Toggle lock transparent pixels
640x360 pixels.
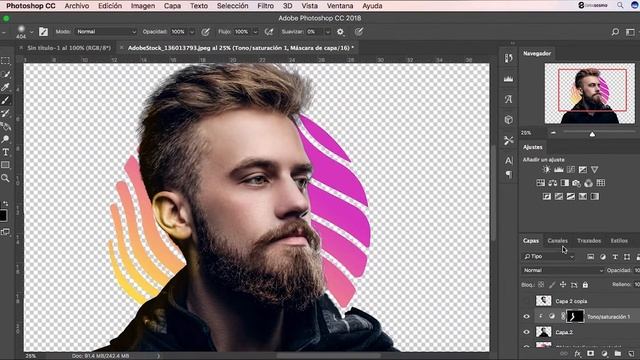click(x=541, y=284)
